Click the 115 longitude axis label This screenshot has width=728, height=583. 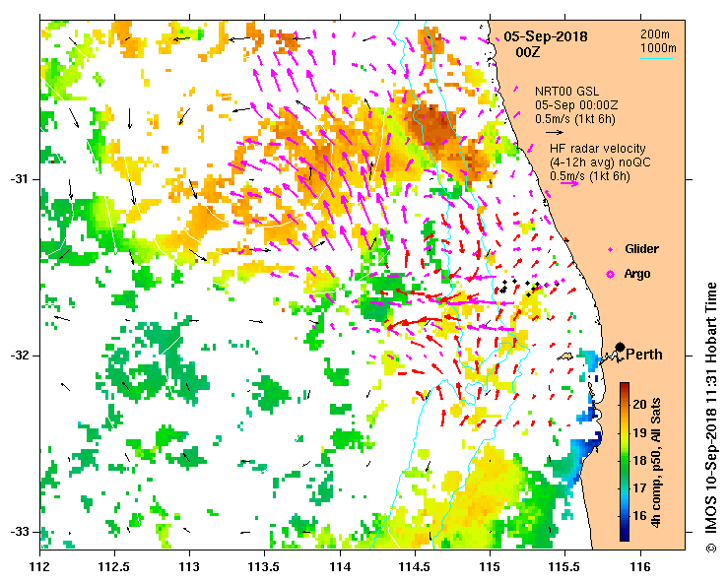490,567
